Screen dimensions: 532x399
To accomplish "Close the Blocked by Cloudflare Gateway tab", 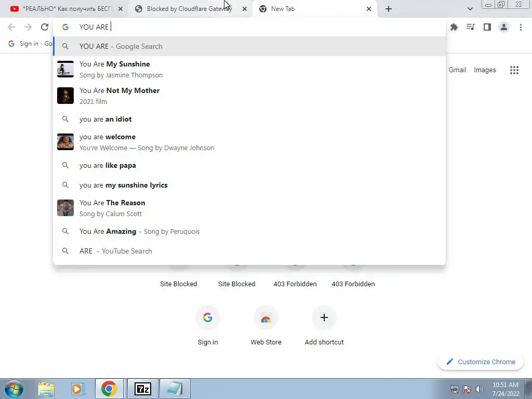I will click(245, 9).
